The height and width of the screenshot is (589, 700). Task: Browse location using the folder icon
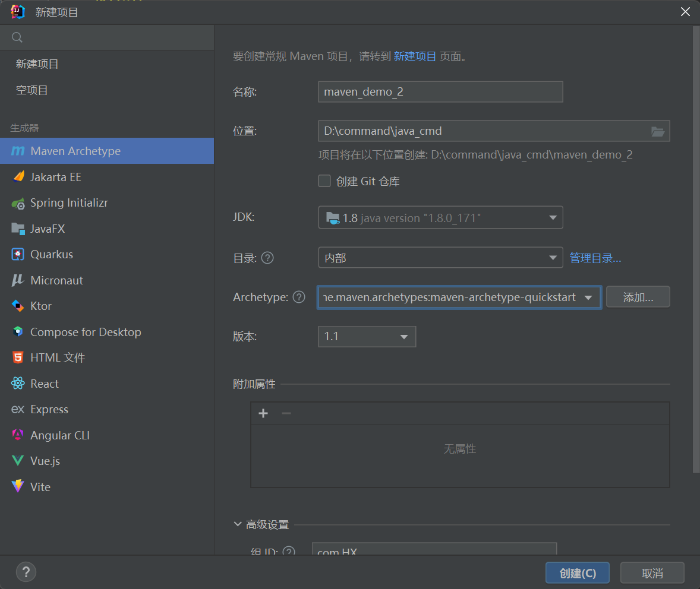pyautogui.click(x=657, y=131)
